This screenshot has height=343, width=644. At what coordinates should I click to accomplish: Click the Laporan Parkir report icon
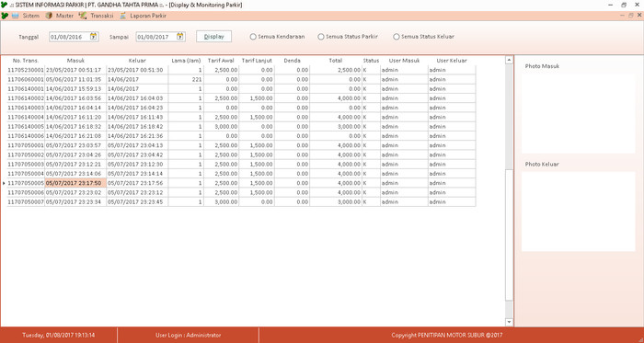pos(122,16)
